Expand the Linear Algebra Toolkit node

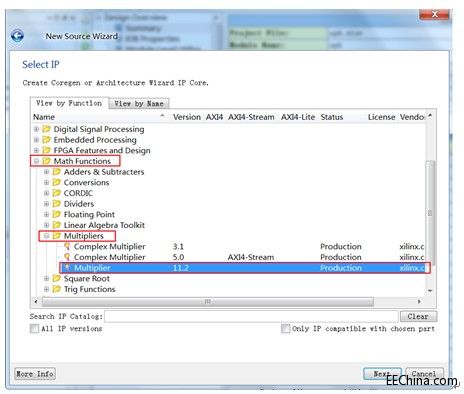pos(46,225)
